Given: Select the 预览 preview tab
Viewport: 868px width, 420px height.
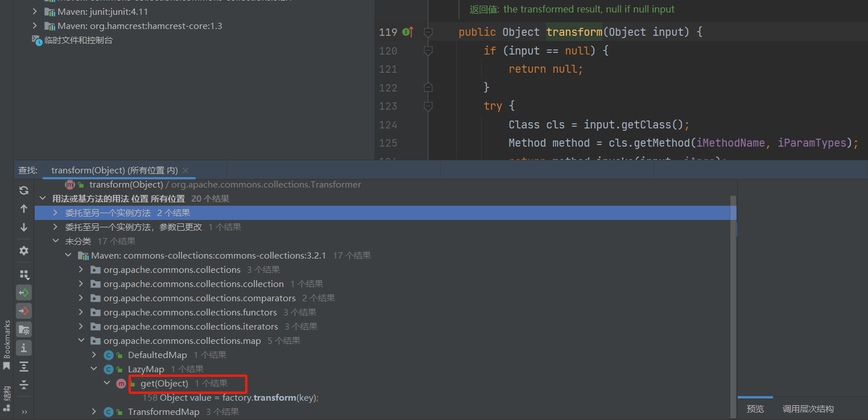Looking at the screenshot, I should coord(755,409).
